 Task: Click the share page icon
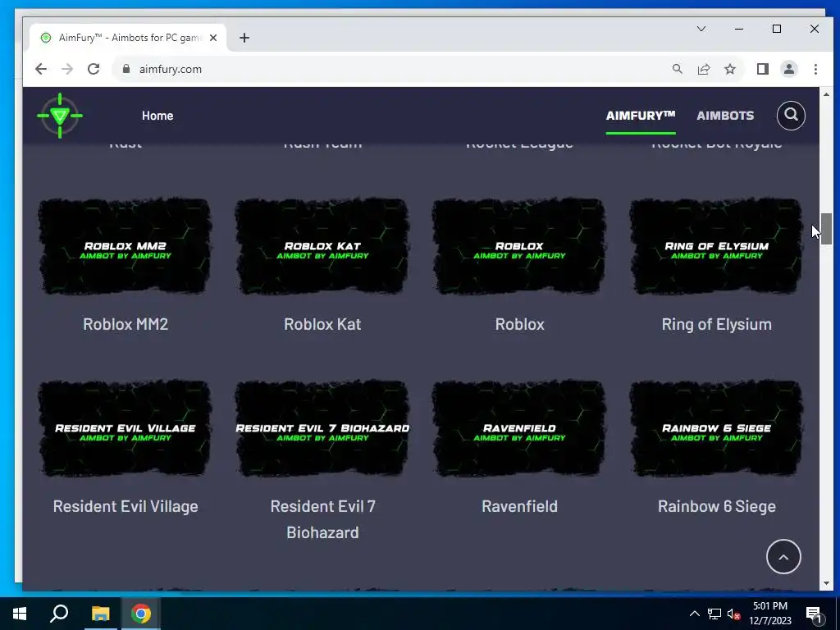pos(703,69)
